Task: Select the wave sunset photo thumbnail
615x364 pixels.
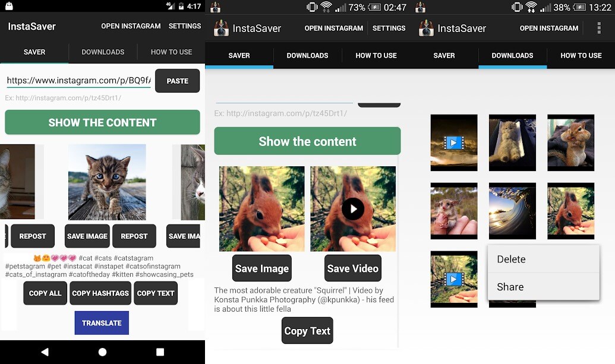Action: pyautogui.click(x=512, y=211)
